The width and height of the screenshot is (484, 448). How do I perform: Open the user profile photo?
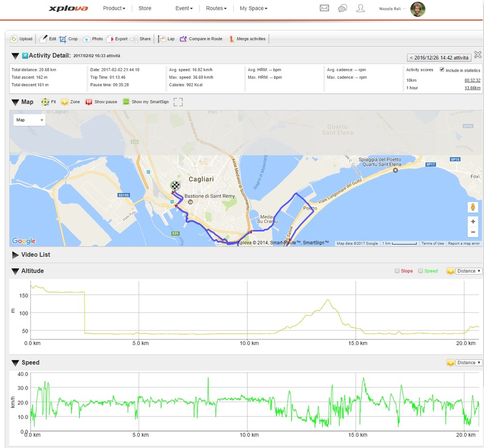(418, 9)
